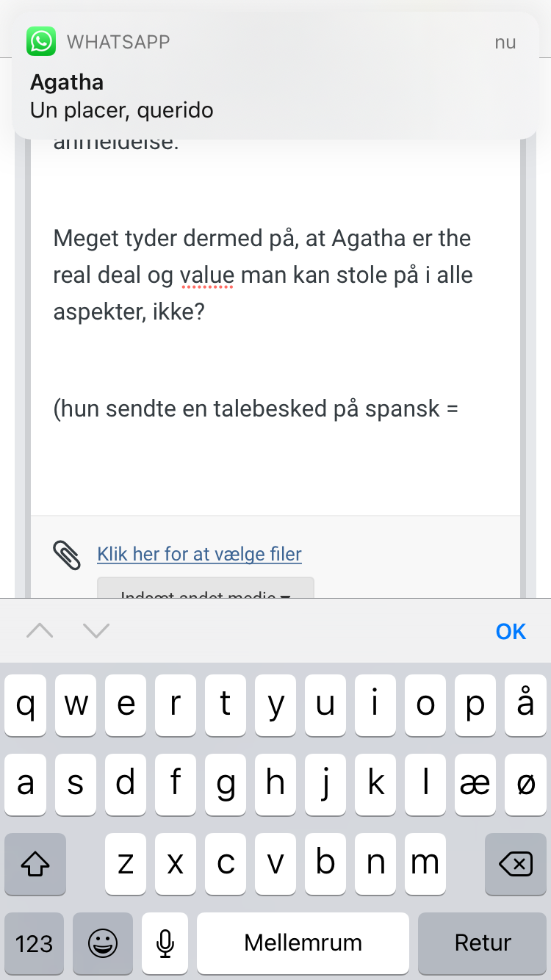Switch to the 123 numeric keyboard
The width and height of the screenshot is (551, 980).
pos(34,943)
